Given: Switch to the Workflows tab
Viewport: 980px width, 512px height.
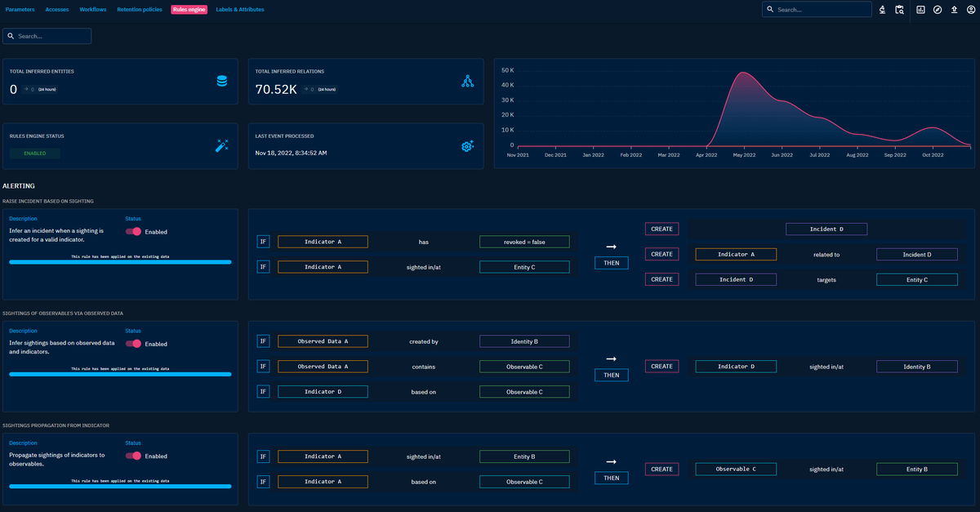Looking at the screenshot, I should (x=93, y=10).
